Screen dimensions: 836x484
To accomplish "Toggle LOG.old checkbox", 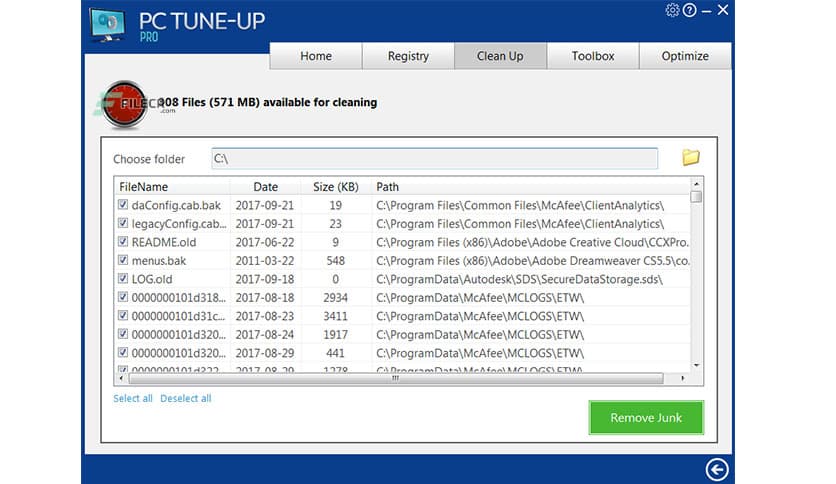I will point(123,279).
